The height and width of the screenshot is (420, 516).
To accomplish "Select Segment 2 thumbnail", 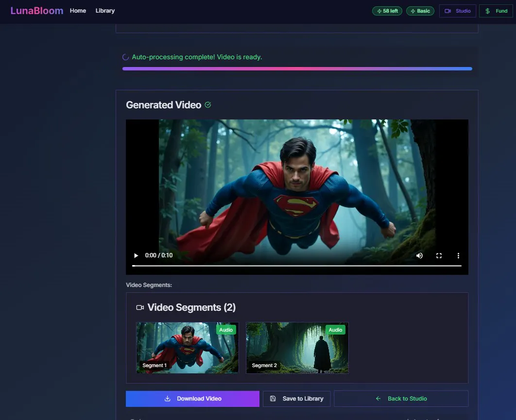I will pyautogui.click(x=297, y=348).
